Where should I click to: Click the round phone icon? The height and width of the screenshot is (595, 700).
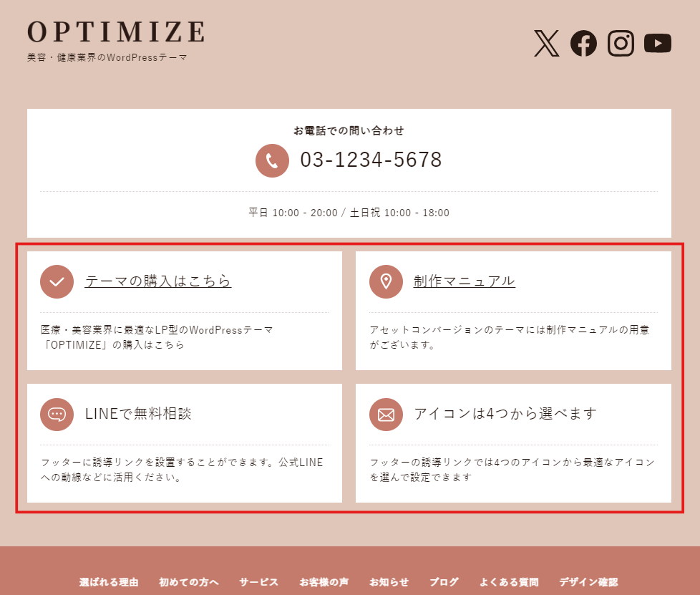tap(272, 160)
